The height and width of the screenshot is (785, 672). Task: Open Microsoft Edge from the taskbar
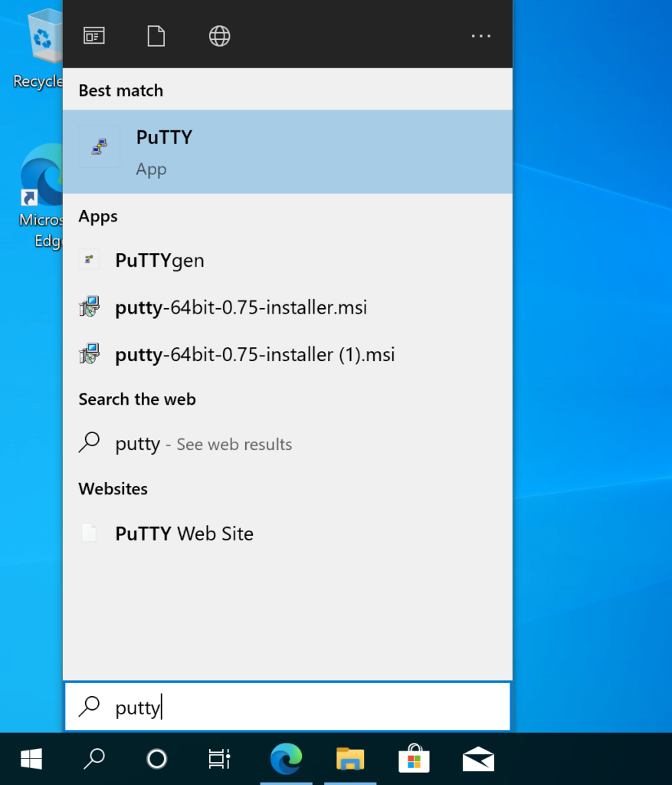point(285,759)
